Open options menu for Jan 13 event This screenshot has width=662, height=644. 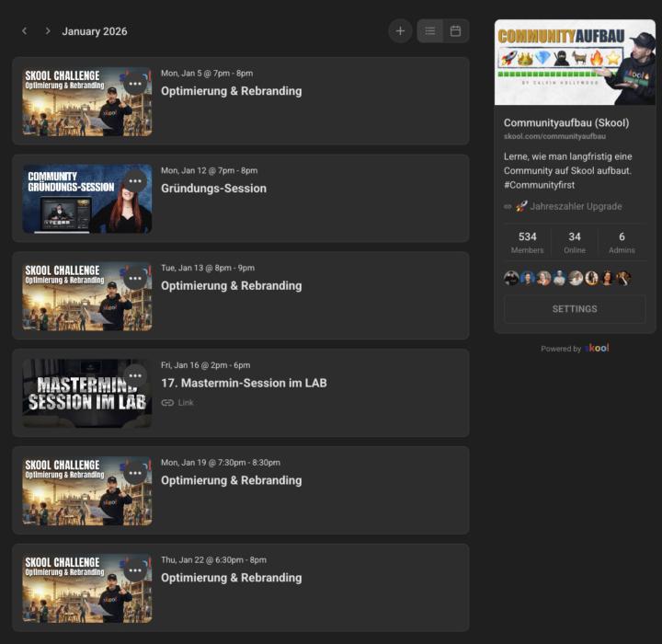pyautogui.click(x=135, y=278)
